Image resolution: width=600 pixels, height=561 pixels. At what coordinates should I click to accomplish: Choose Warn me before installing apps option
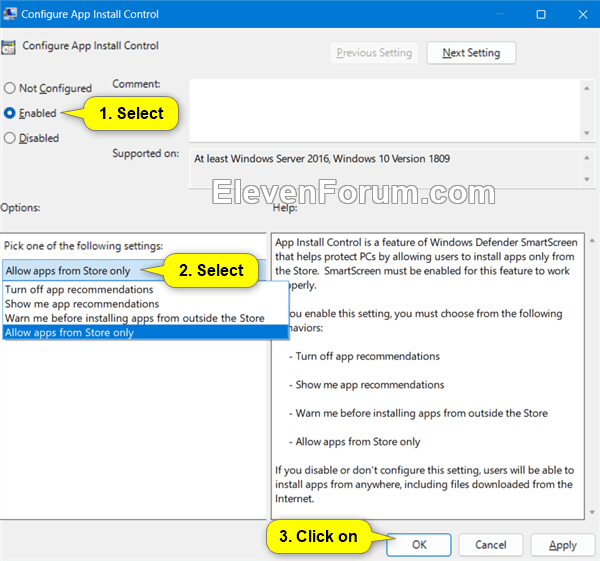[145, 318]
